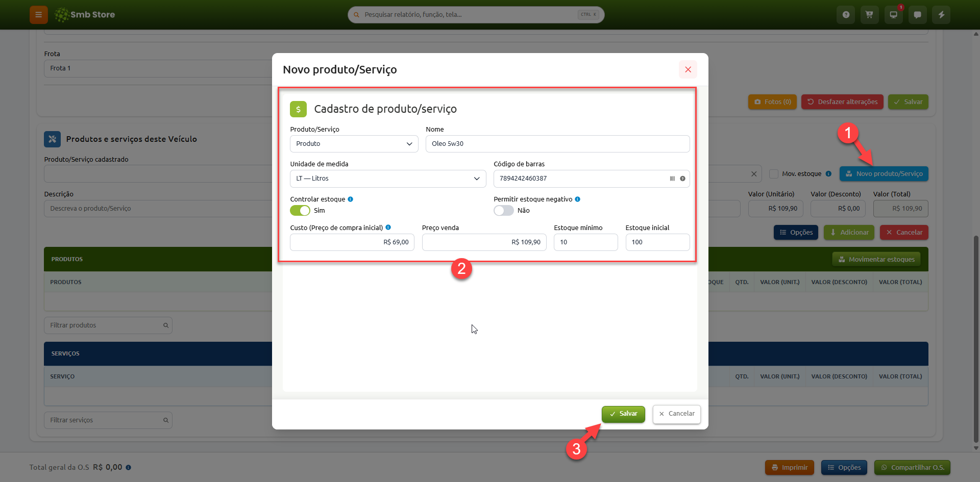Open Opções button at page bottom
The width and height of the screenshot is (980, 482).
tap(844, 467)
